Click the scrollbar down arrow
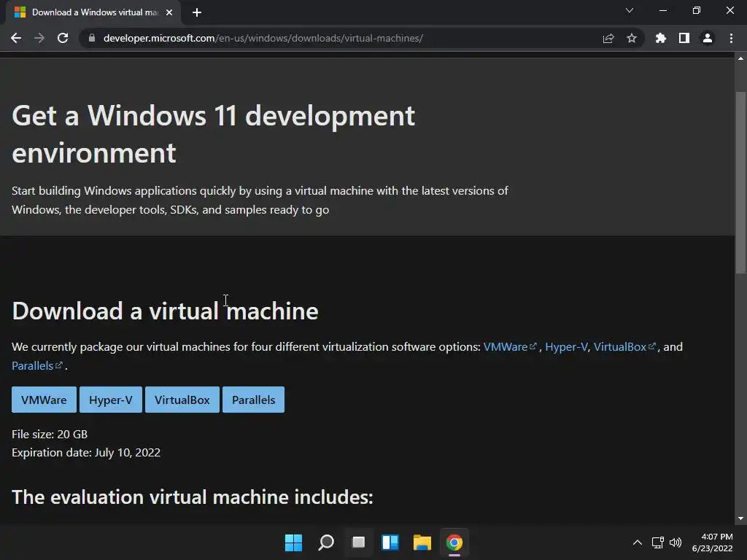747x560 pixels. (740, 518)
